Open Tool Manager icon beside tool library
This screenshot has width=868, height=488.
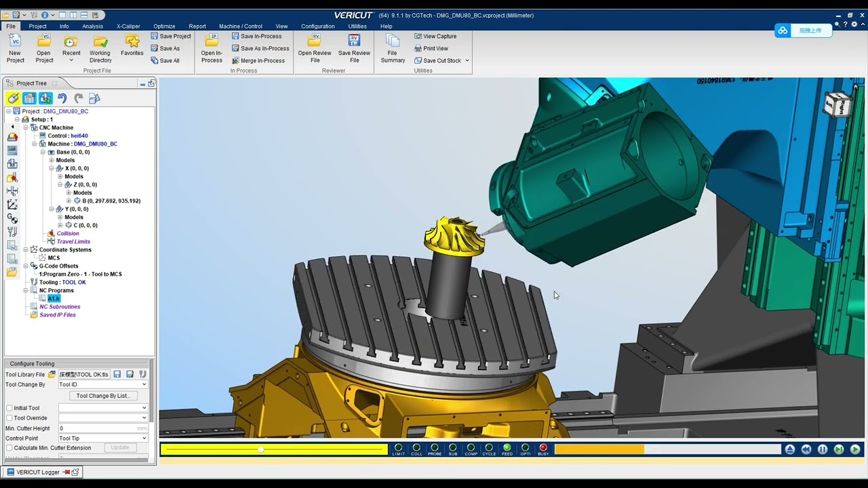click(142, 374)
